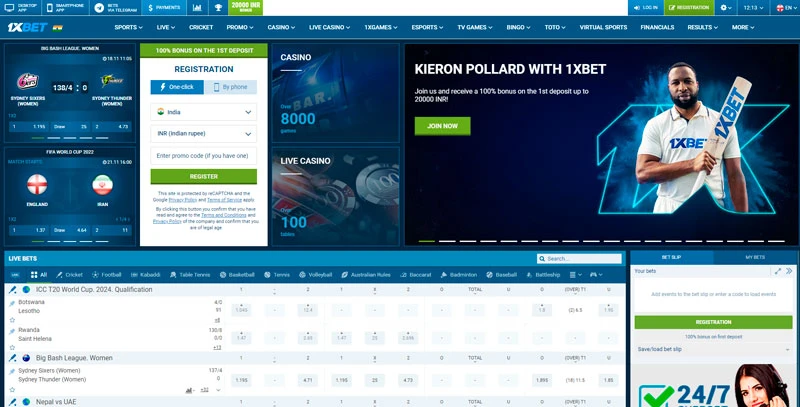Show the Cricket live bets filter
800x407 pixels.
click(69, 274)
